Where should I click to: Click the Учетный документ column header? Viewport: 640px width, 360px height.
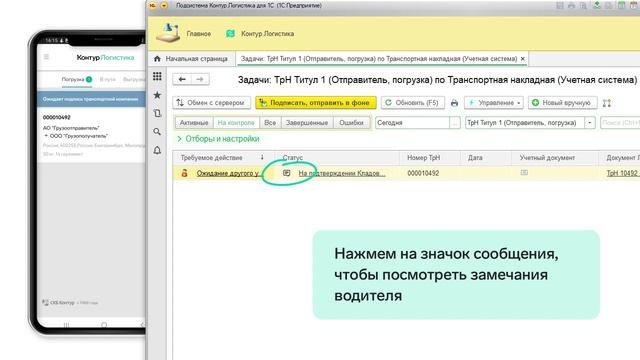click(x=555, y=158)
